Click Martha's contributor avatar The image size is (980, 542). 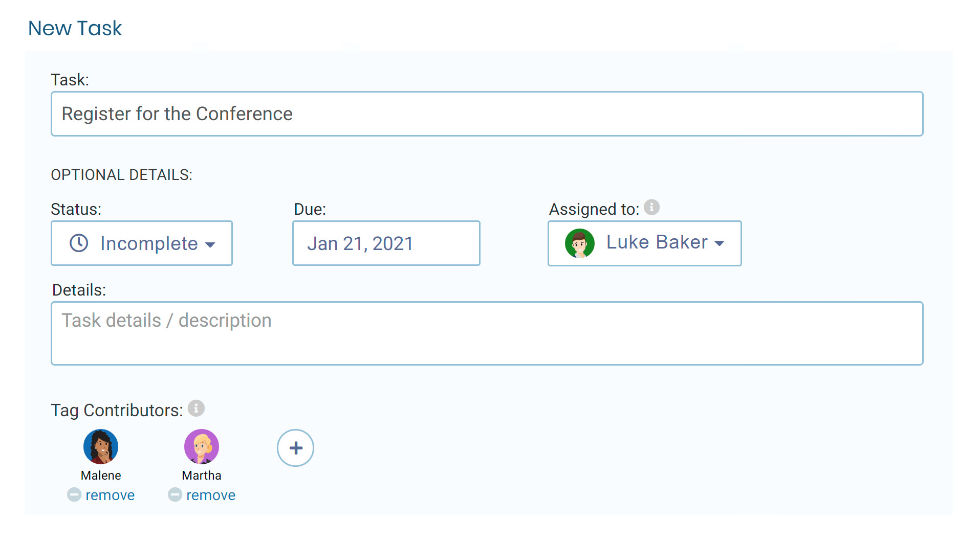coord(202,446)
